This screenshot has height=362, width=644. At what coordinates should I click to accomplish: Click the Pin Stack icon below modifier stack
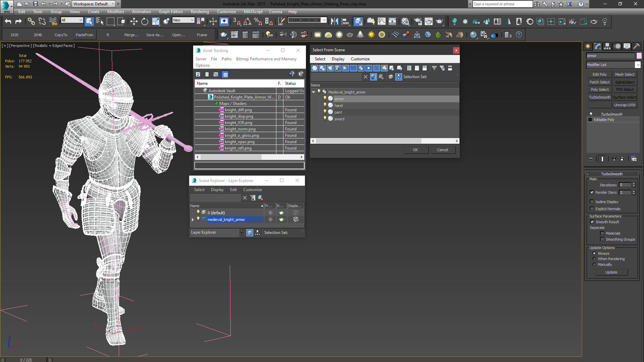tap(591, 159)
